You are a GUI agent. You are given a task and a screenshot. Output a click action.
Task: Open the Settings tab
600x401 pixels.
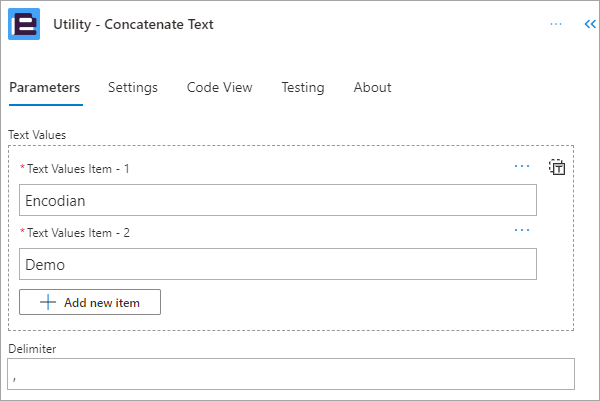click(133, 88)
